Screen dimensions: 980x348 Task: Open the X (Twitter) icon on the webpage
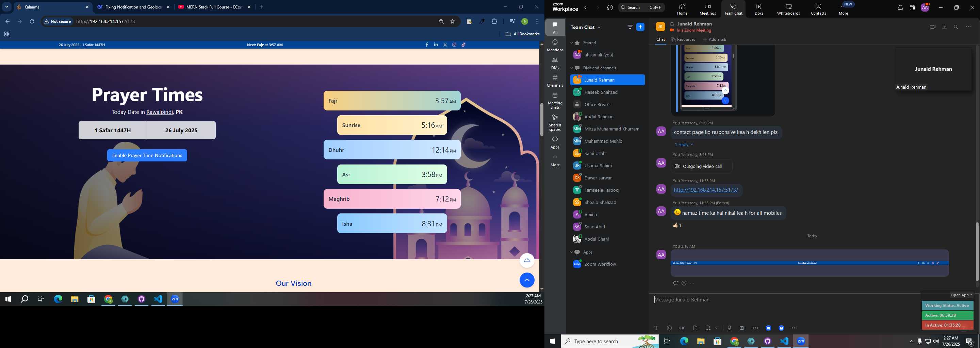(x=445, y=45)
